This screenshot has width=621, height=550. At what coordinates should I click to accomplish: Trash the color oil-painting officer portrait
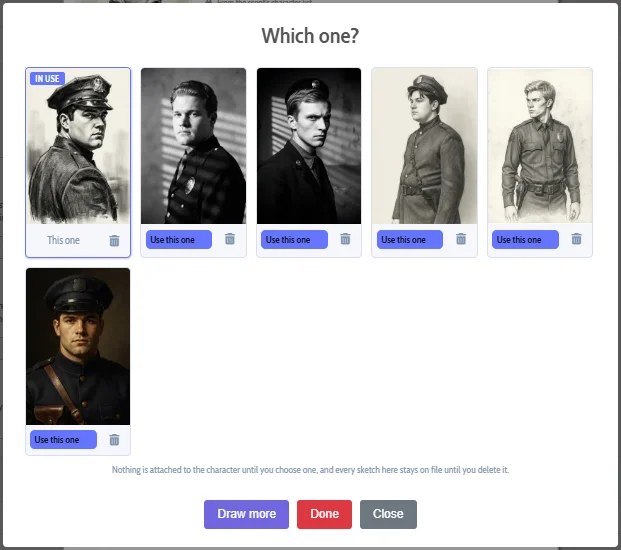point(114,440)
